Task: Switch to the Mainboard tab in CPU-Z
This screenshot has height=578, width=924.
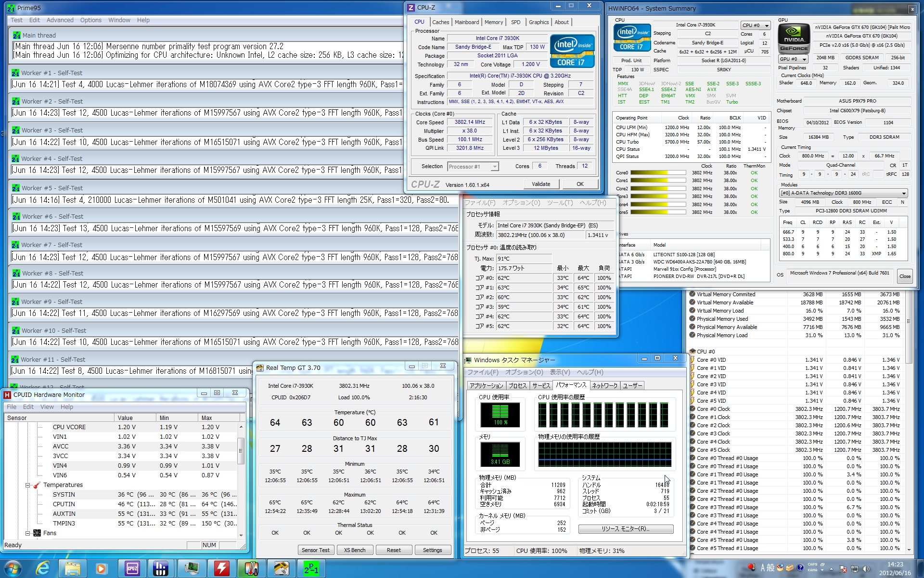Action: tap(466, 22)
